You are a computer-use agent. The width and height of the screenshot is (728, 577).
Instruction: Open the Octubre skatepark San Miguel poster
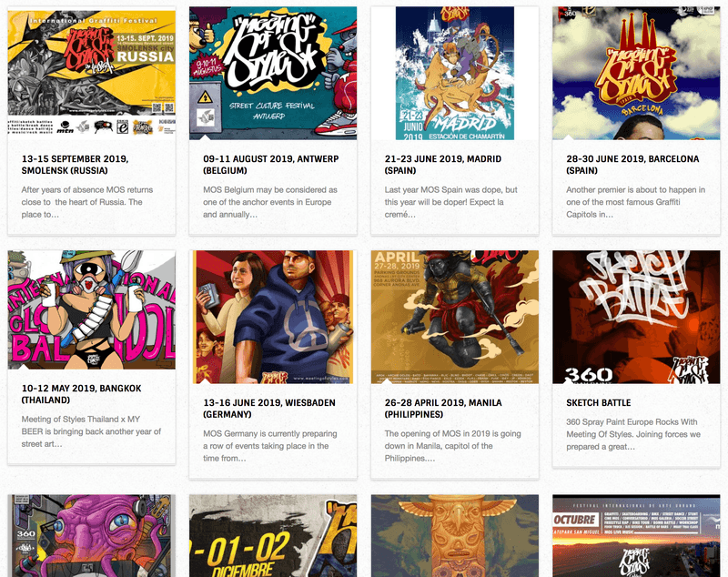(636, 536)
